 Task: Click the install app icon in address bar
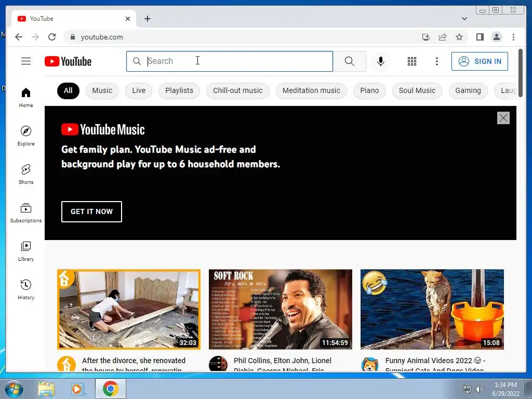[x=426, y=37]
